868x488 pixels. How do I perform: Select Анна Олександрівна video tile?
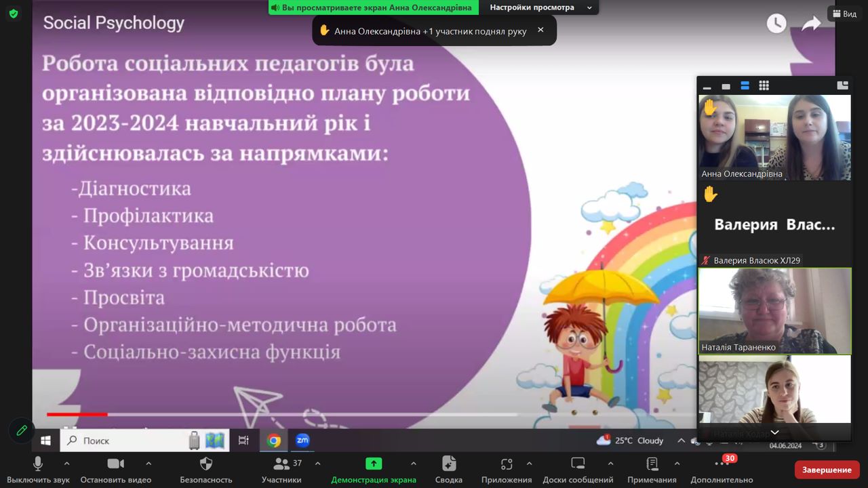coord(774,137)
